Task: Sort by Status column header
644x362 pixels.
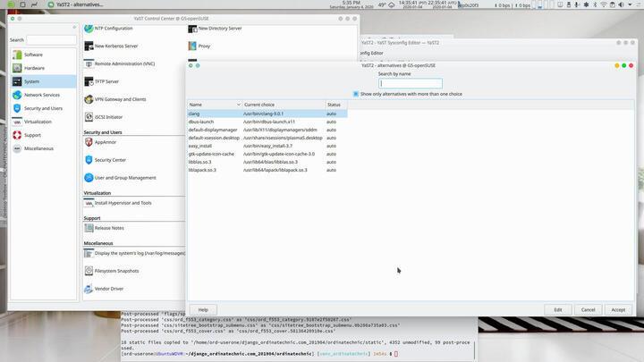Action: tap(336, 105)
